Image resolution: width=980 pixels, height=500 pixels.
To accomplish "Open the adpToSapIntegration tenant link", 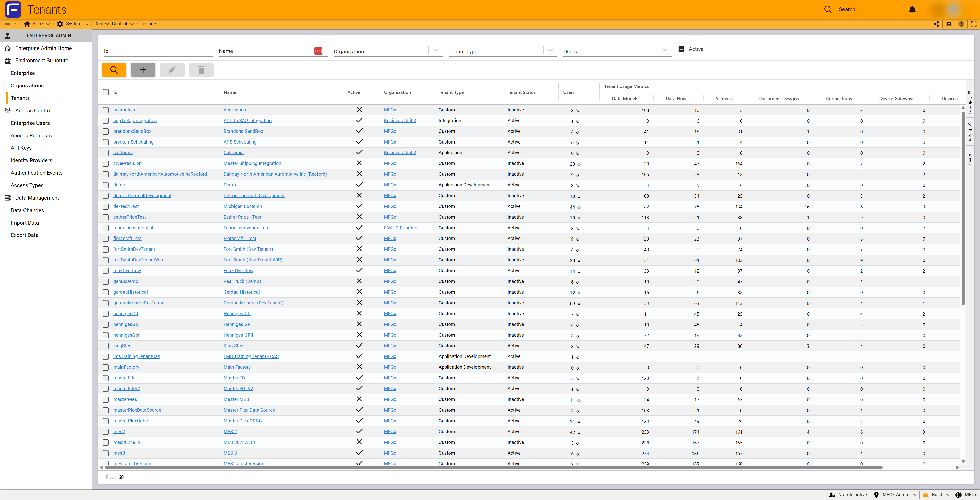I will click(x=135, y=121).
